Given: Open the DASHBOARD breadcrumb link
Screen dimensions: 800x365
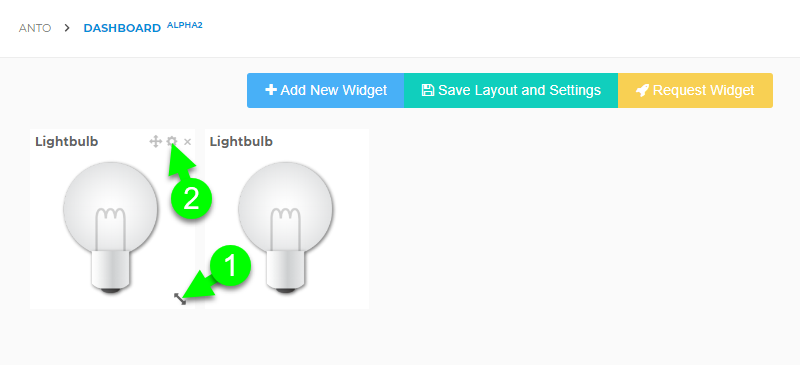Looking at the screenshot, I should pos(122,28).
